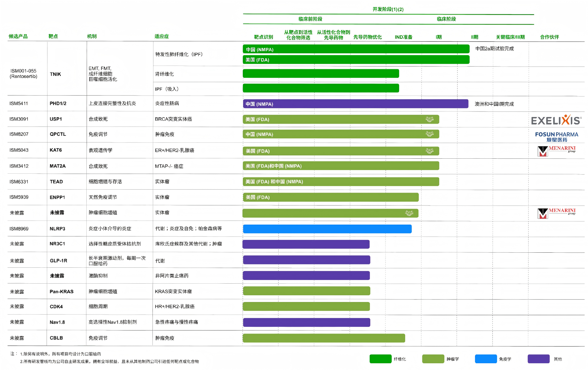Click the purple ISM5411 中国 (NMPA) bar

(x=355, y=104)
